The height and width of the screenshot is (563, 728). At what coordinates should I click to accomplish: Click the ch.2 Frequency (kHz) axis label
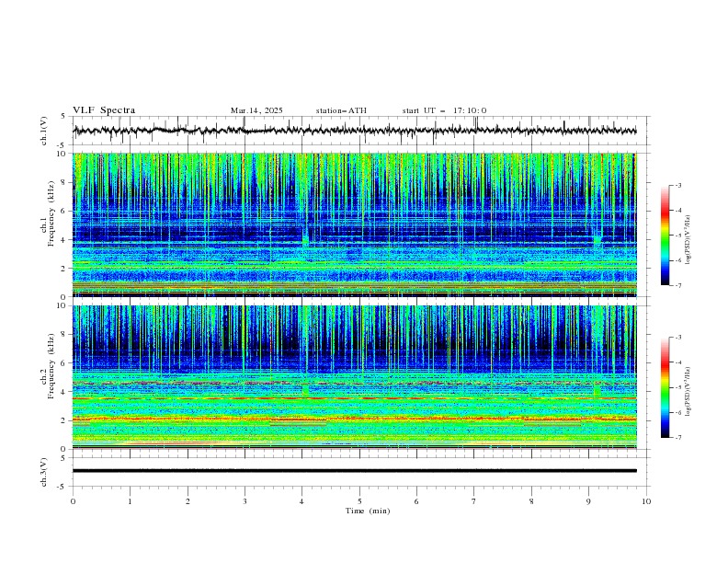tap(48, 366)
